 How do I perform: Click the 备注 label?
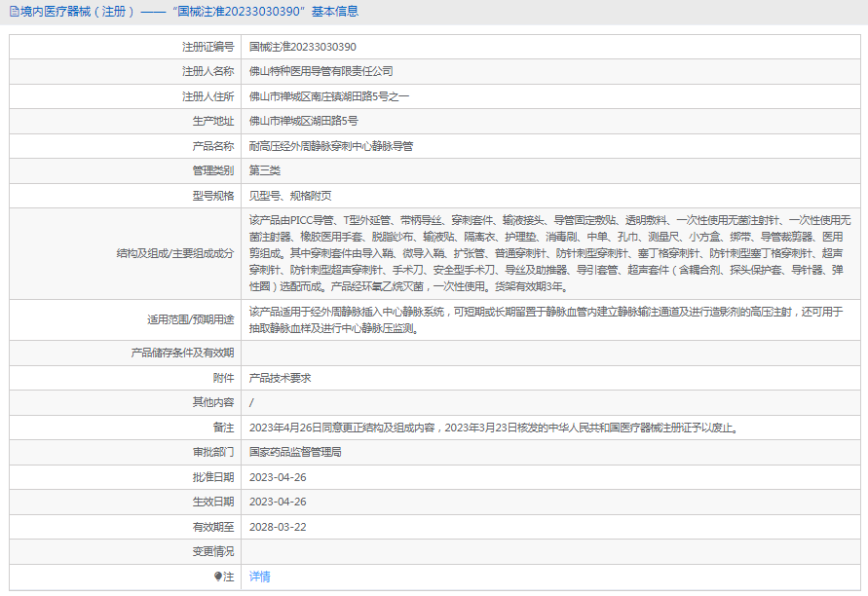(223, 428)
